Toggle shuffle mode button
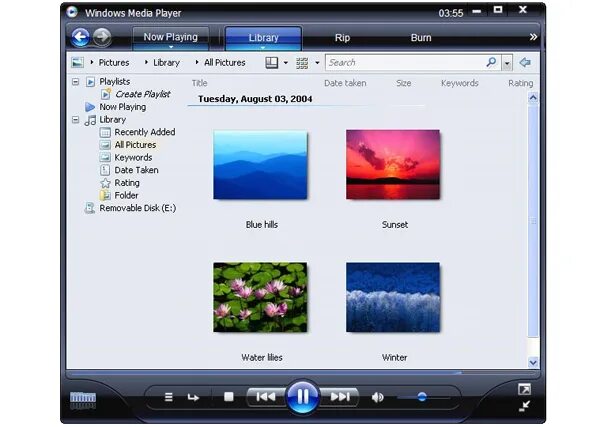This screenshot has width=600, height=427. pyautogui.click(x=168, y=398)
